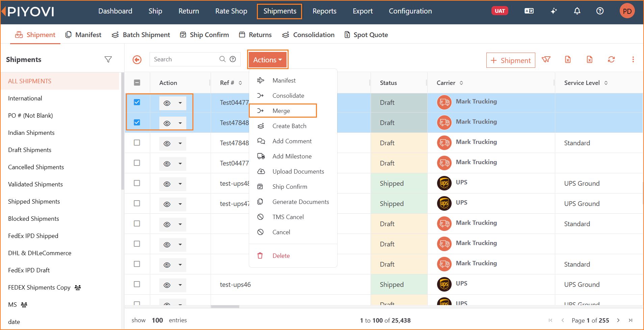Open the Dashboard top menu
Screen dimensions: 644x330
click(x=115, y=11)
